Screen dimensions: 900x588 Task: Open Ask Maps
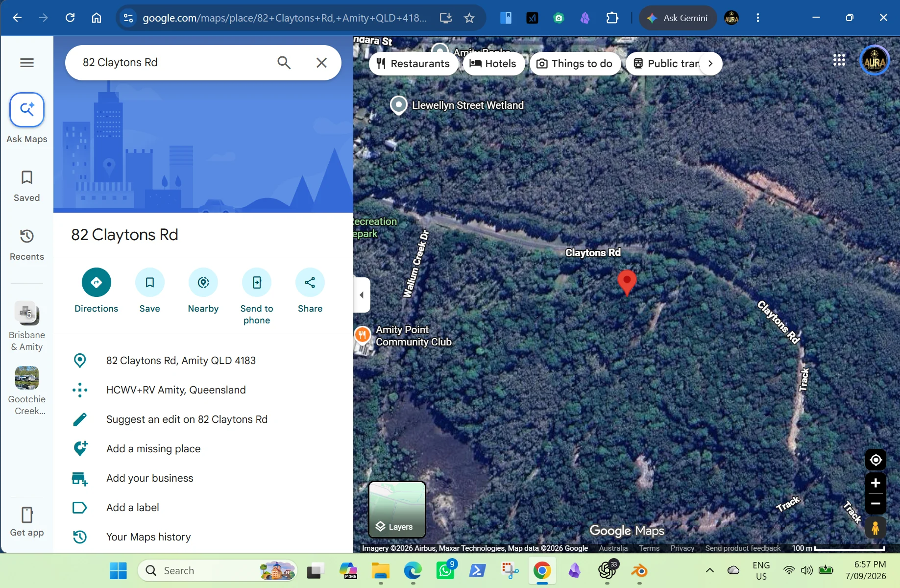point(27,119)
